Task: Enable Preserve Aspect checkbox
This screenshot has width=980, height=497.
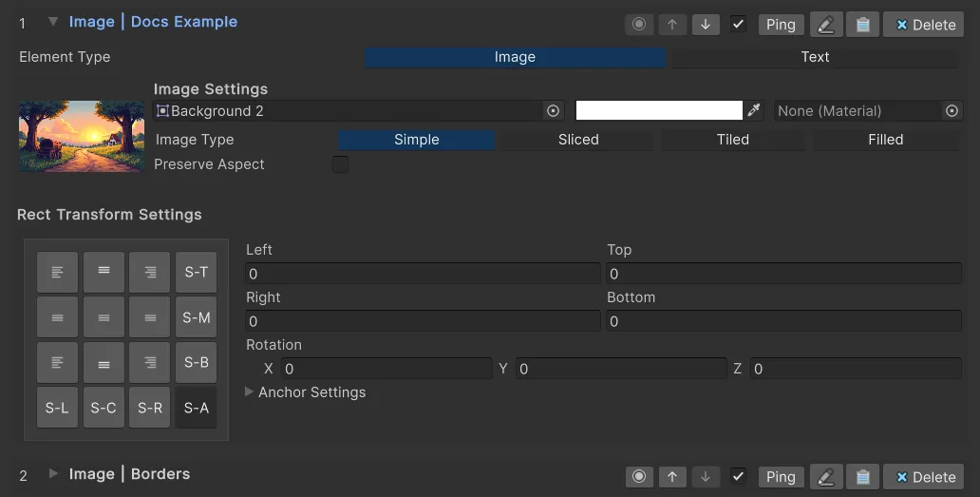Action: point(340,164)
